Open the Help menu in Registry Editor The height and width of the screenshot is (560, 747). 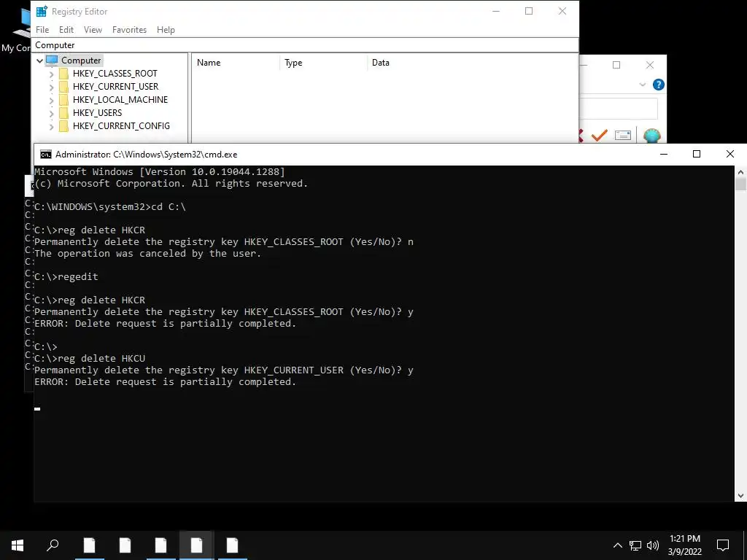pyautogui.click(x=166, y=29)
